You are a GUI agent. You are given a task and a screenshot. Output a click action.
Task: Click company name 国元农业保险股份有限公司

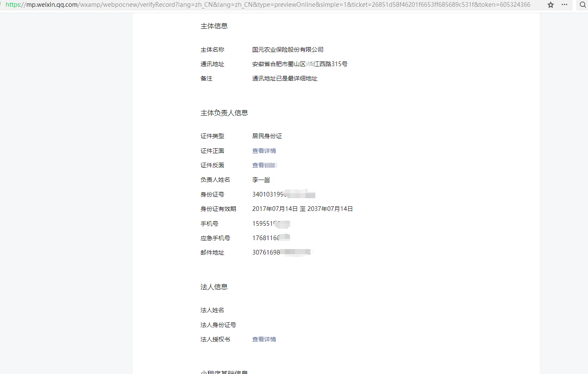pyautogui.click(x=288, y=50)
